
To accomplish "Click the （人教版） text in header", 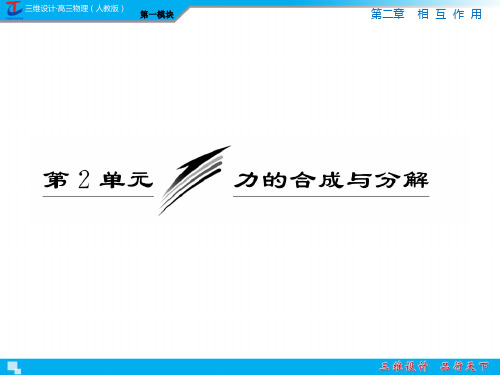I will click(107, 8).
